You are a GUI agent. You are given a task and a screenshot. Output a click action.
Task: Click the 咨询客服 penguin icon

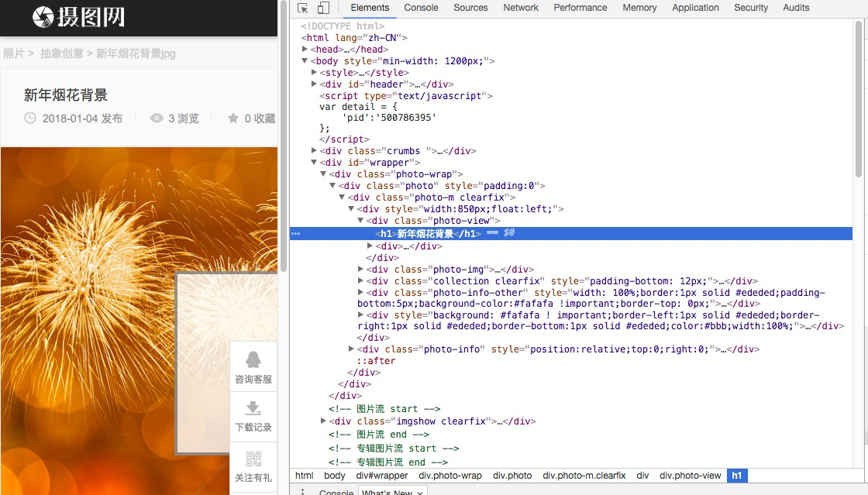click(x=253, y=359)
